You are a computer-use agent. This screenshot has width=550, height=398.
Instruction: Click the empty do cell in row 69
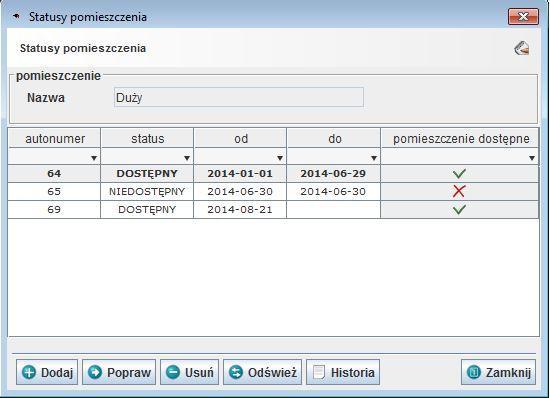(x=333, y=209)
